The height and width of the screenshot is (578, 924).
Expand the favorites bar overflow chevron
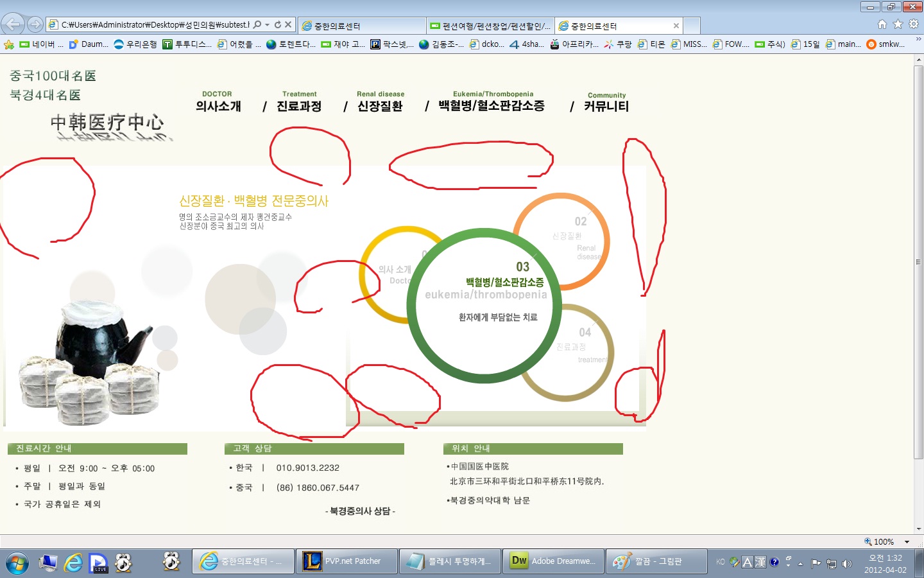(918, 40)
